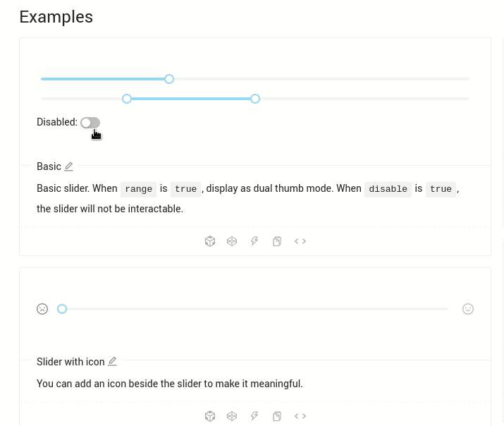Click the left handle of the range slider
This screenshot has width=504, height=426.
click(x=127, y=99)
